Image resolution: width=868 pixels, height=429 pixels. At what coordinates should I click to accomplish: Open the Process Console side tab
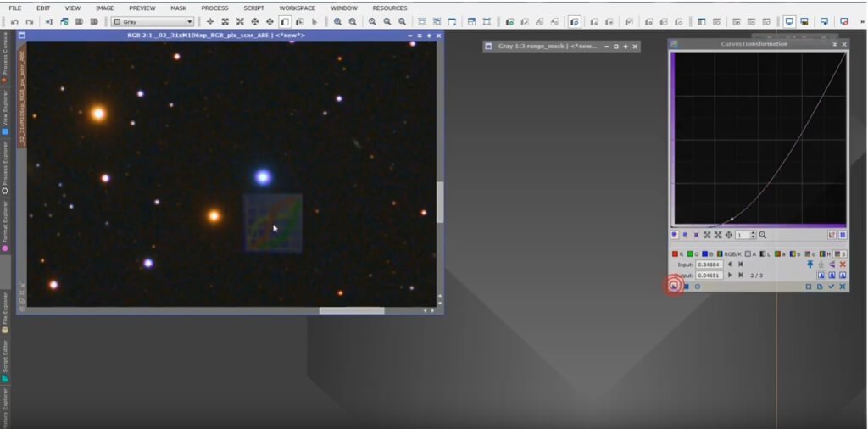pyautogui.click(x=5, y=57)
